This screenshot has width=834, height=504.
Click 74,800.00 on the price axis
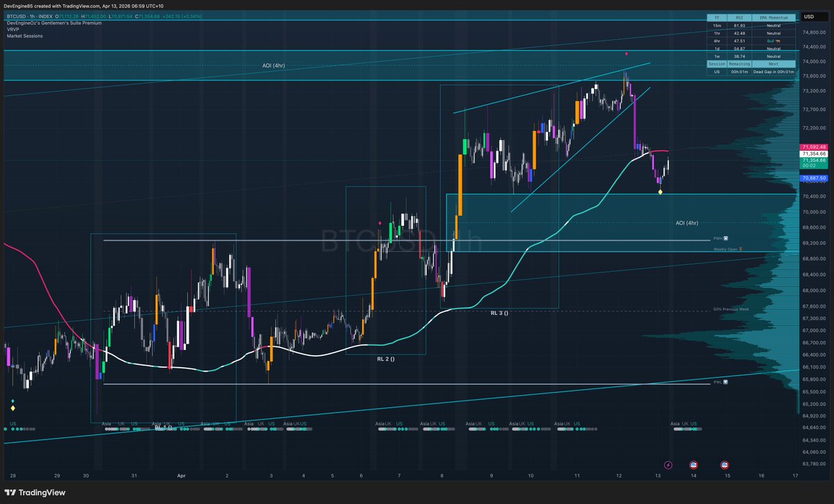[x=814, y=33]
